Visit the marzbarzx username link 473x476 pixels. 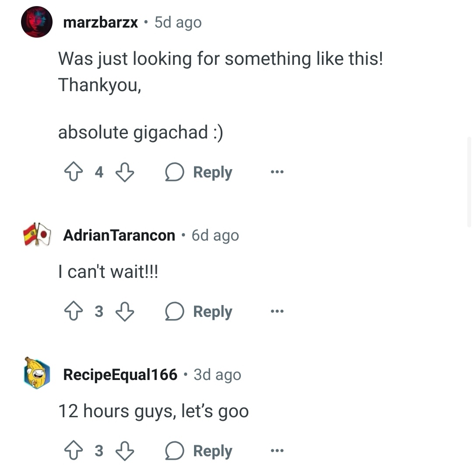coord(100,22)
